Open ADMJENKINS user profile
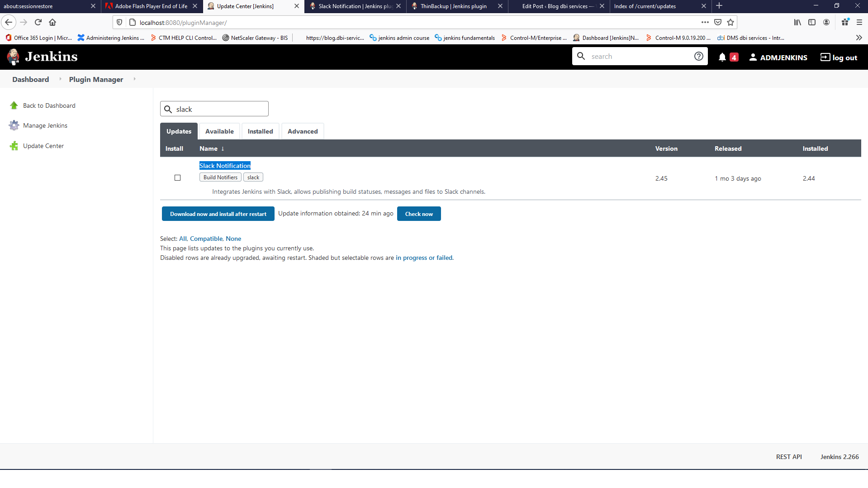Viewport: 868px width, 488px height. coord(778,57)
